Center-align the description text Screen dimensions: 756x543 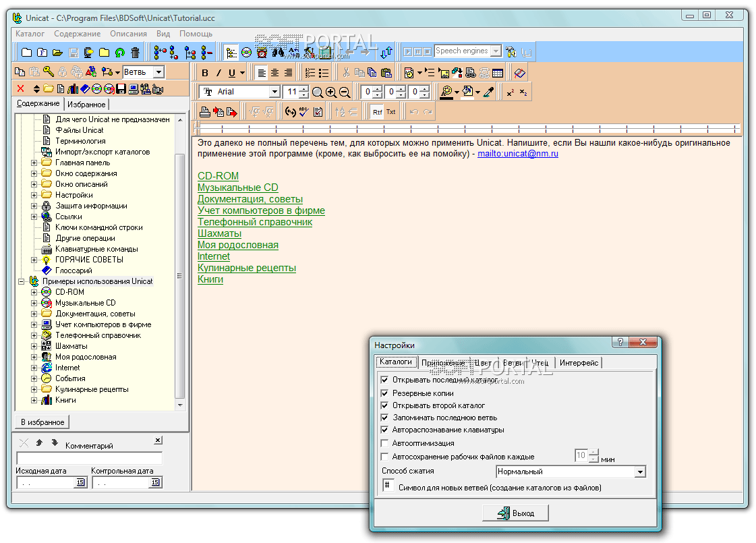[x=275, y=74]
